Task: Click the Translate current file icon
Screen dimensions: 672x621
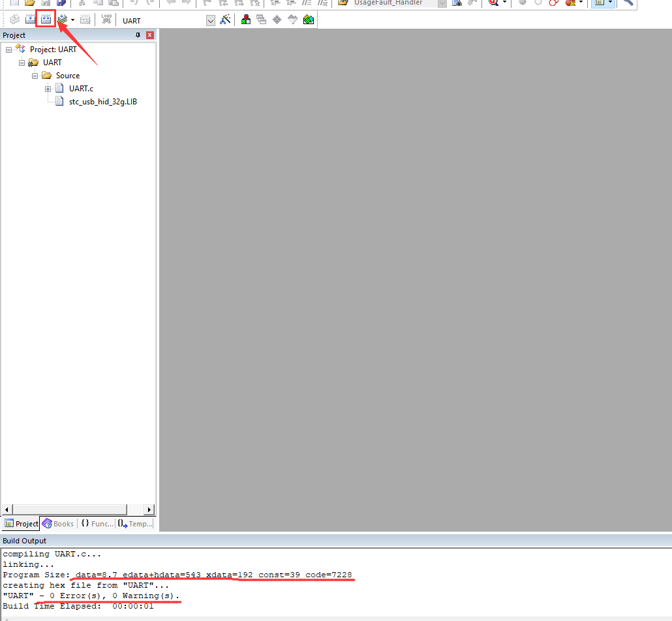Action: pos(14,20)
